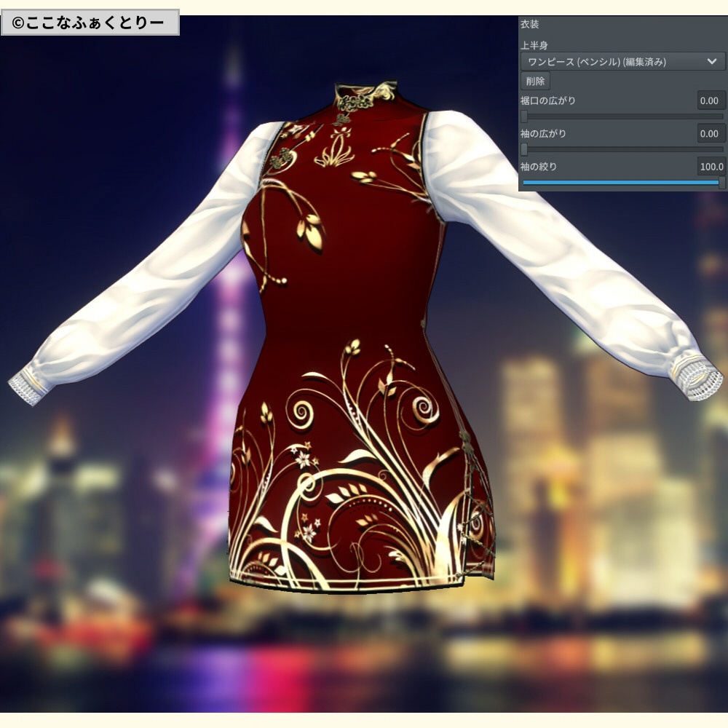Click the 削除 button to remove the outfit
728x728 pixels.
(535, 82)
